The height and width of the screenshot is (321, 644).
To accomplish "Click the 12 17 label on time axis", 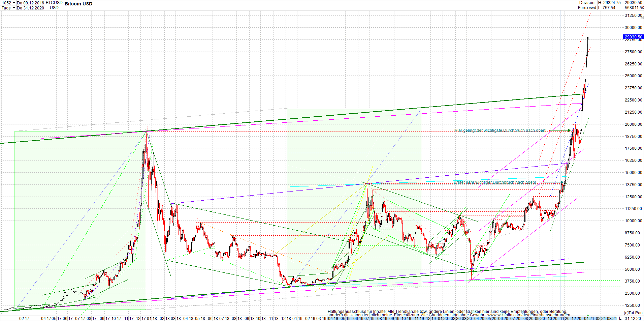I will [141, 318].
